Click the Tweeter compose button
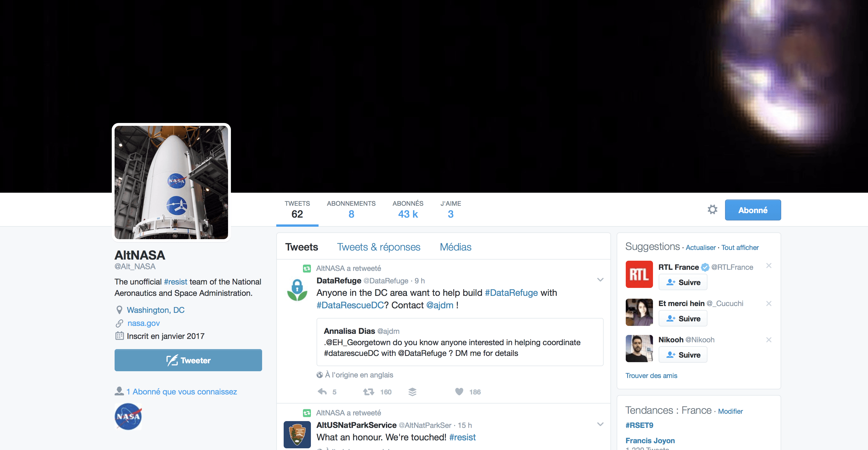The image size is (868, 450). (188, 360)
